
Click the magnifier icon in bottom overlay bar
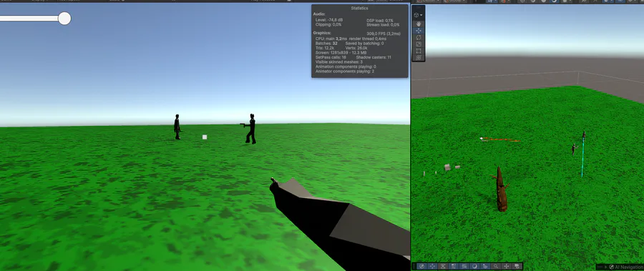click(496, 266)
